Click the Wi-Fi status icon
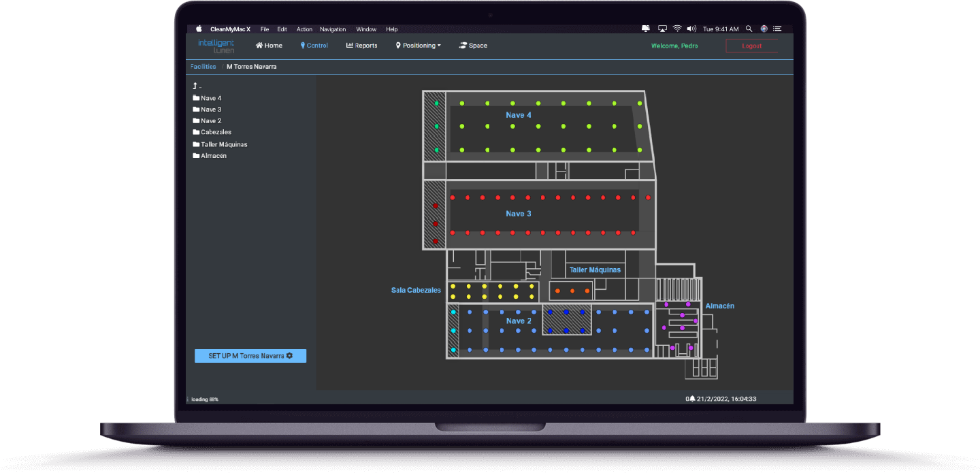This screenshot has width=980, height=473. pos(677,29)
